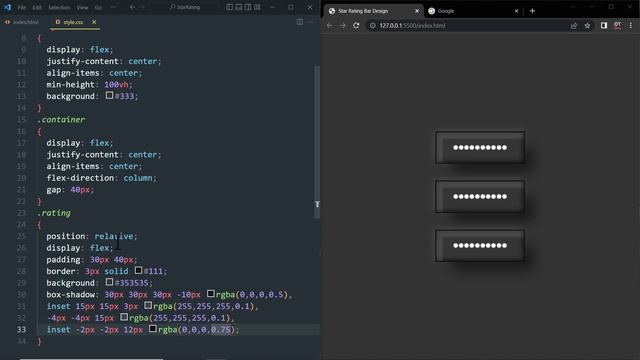This screenshot has width=640, height=360.
Task: Click the VS Code editor vertical scrollbar
Action: coord(317,142)
